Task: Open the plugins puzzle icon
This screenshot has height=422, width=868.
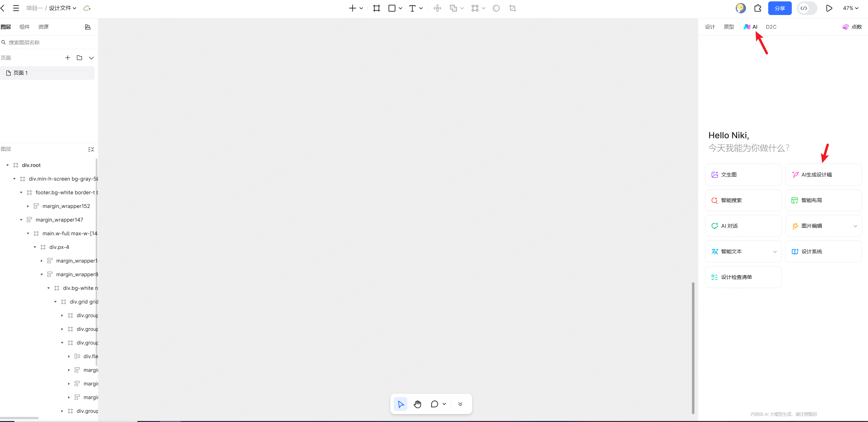Action: [758, 8]
